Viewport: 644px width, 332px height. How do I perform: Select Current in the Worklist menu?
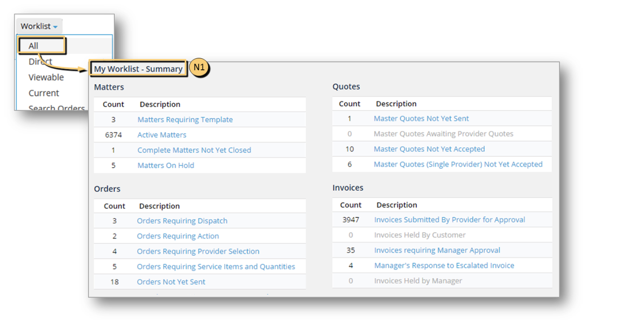(44, 93)
